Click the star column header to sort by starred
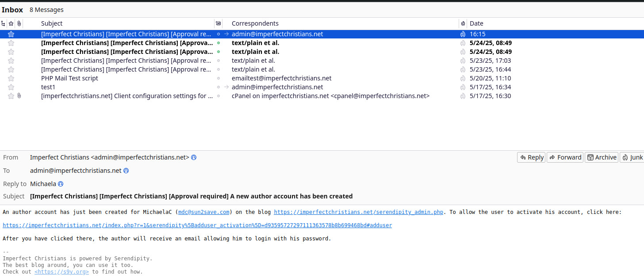Image resolution: width=644 pixels, height=278 pixels. [11, 23]
